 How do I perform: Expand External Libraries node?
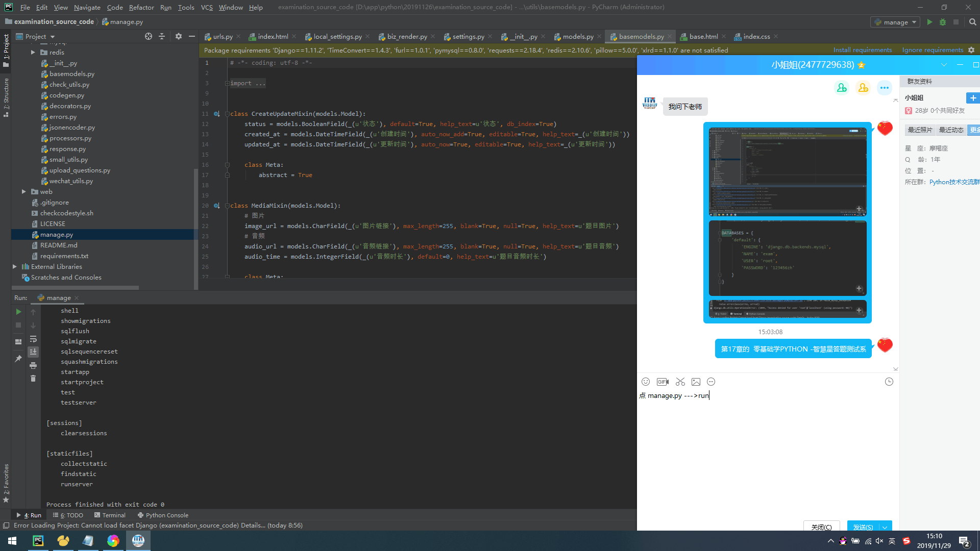[x=14, y=267]
